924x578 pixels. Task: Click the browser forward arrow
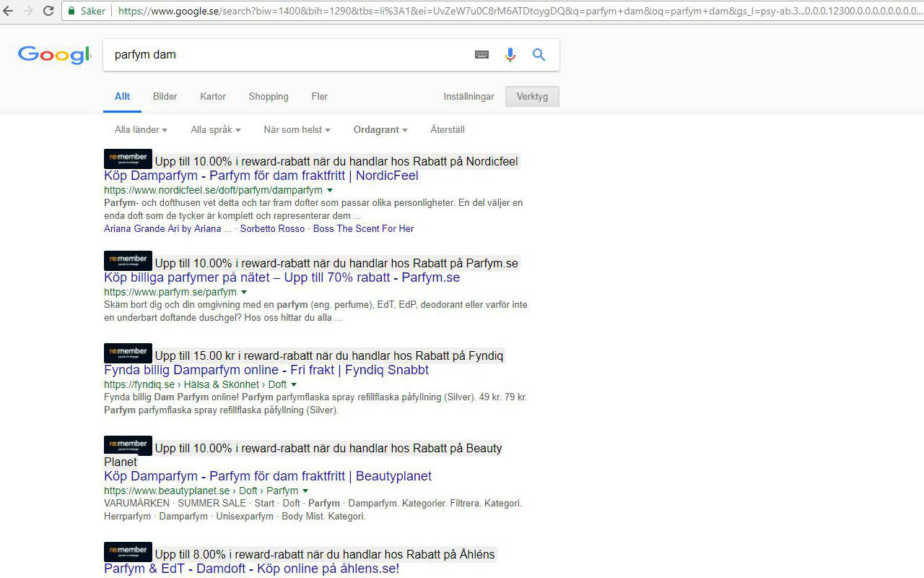click(x=28, y=11)
